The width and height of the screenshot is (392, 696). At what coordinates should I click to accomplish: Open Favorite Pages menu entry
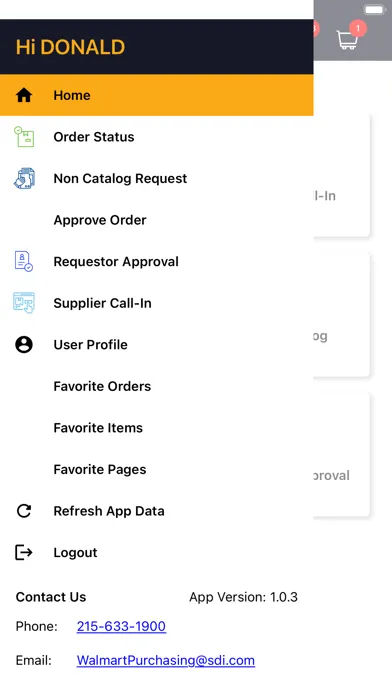click(100, 470)
